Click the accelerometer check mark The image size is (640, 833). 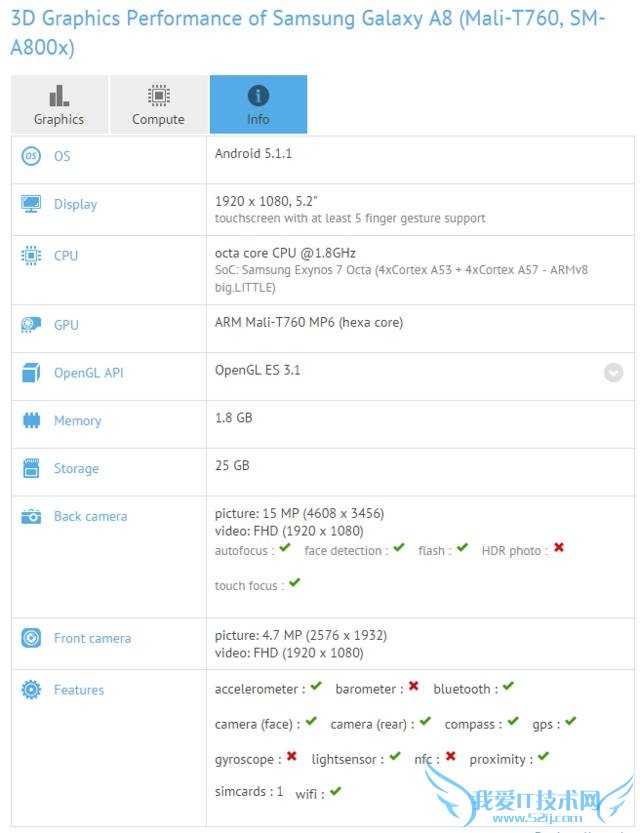316,686
